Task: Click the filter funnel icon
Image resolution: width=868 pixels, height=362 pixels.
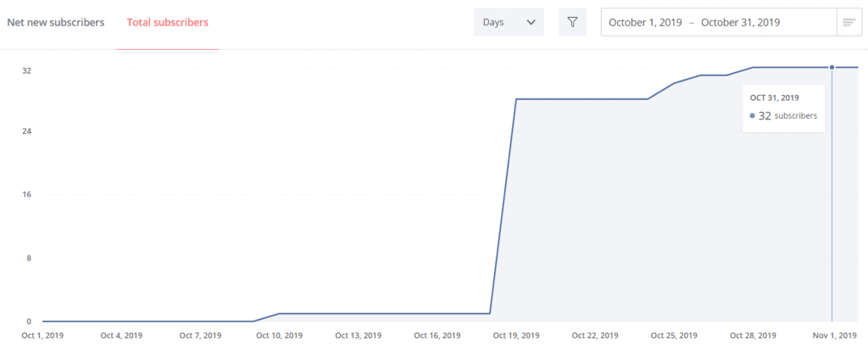Action: click(x=572, y=22)
